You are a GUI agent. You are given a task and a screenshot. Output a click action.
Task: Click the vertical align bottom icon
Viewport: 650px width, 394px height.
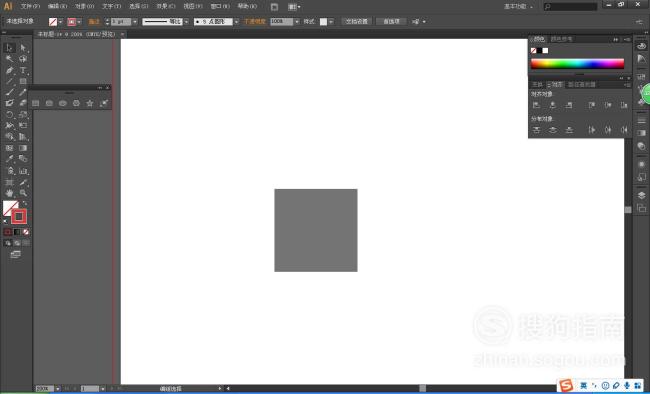tap(624, 105)
